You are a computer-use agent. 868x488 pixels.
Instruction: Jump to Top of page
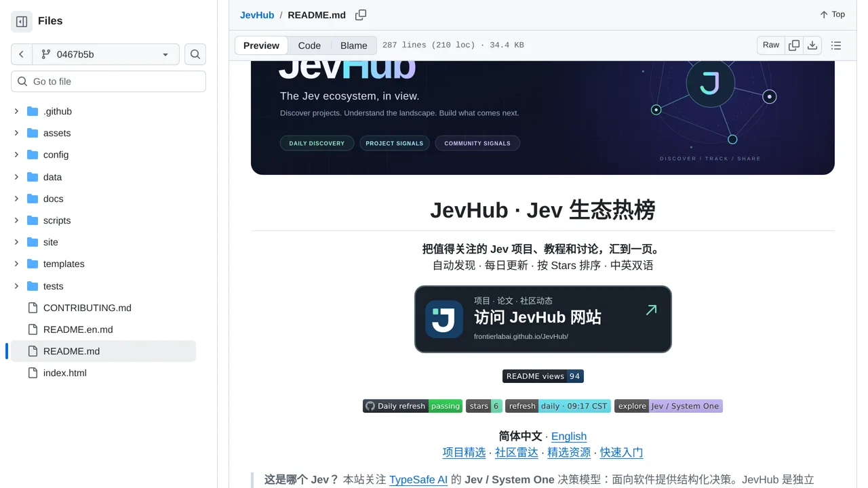coord(832,14)
